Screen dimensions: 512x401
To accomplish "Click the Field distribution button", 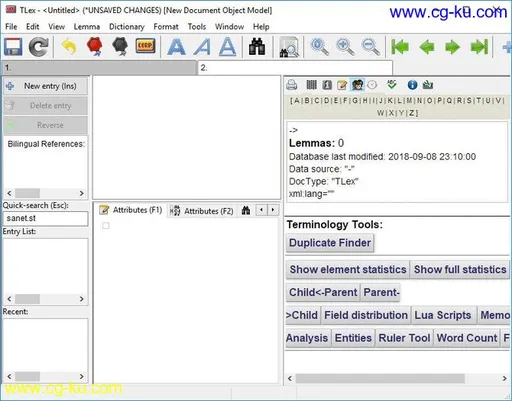I will tap(366, 315).
